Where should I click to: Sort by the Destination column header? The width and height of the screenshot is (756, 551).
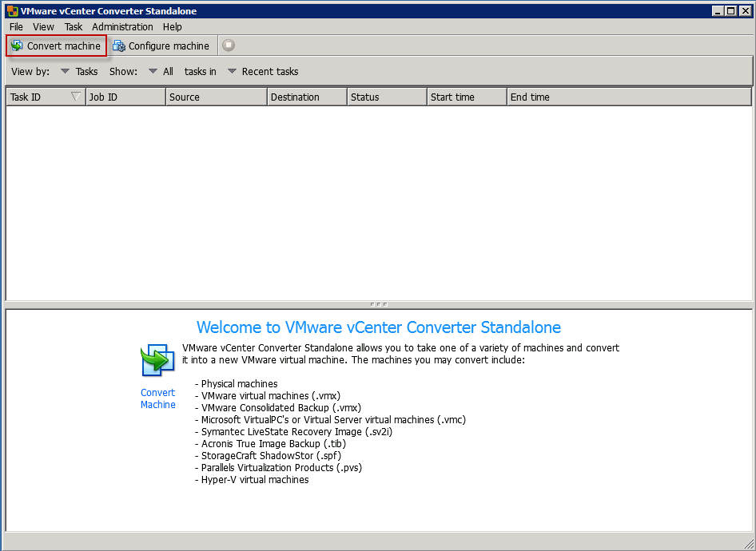coord(307,97)
